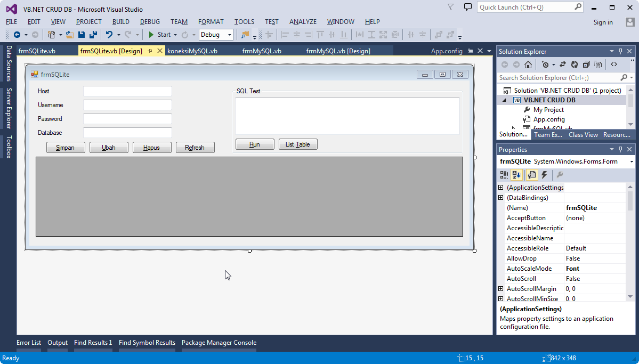Toggle pin on frmSQLite.vb [Design] tab

(150, 51)
